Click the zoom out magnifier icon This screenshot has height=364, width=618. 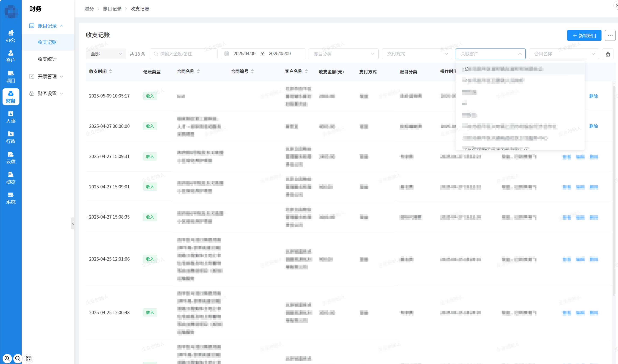[18, 359]
